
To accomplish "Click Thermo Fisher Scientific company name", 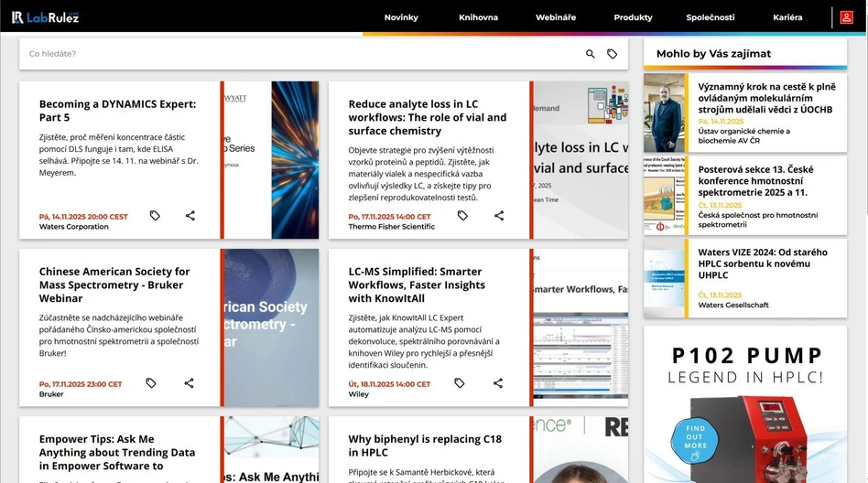I will point(391,226).
